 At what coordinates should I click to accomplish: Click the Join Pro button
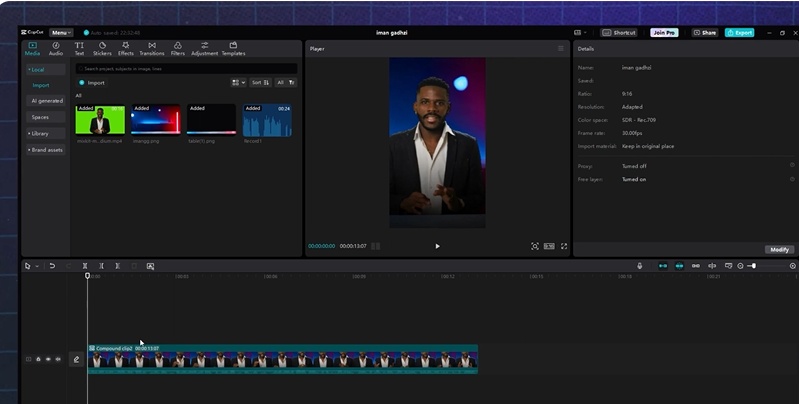click(x=664, y=33)
